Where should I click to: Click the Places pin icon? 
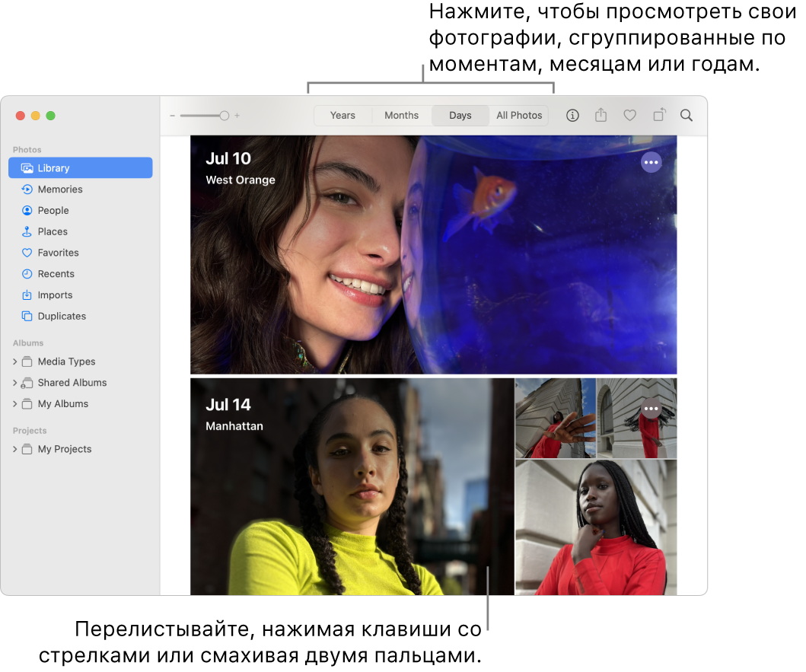pos(27,231)
